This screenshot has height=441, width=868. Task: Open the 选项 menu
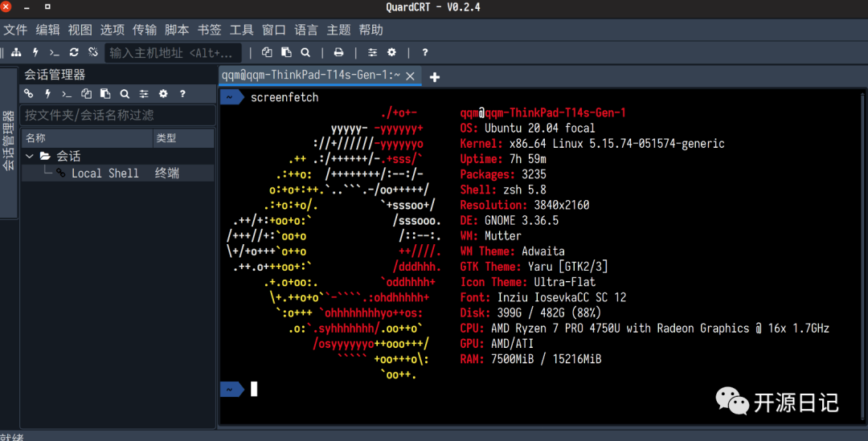tap(113, 30)
